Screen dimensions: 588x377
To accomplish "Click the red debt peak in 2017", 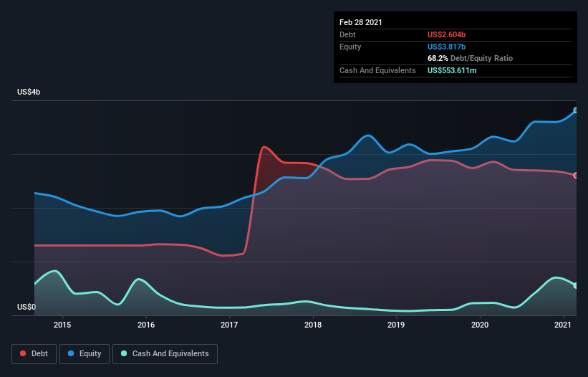I will 264,147.
